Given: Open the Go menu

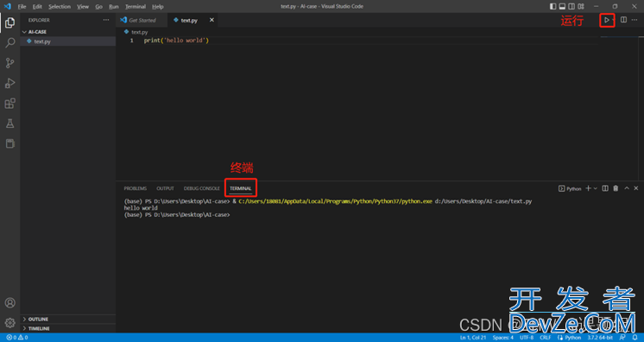Looking at the screenshot, I should [98, 7].
